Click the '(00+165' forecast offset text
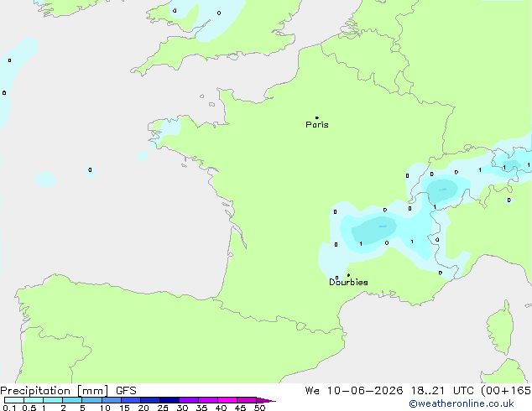The image size is (532, 411). click(506, 391)
